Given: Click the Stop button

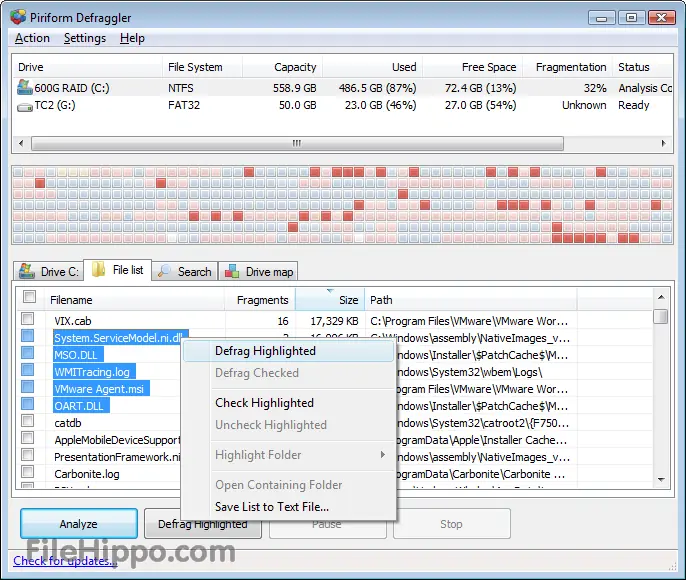Looking at the screenshot, I should click(x=452, y=524).
